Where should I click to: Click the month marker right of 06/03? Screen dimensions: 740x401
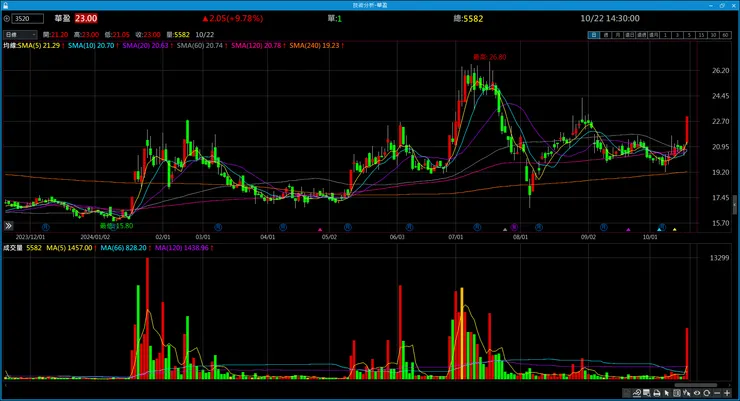409,227
